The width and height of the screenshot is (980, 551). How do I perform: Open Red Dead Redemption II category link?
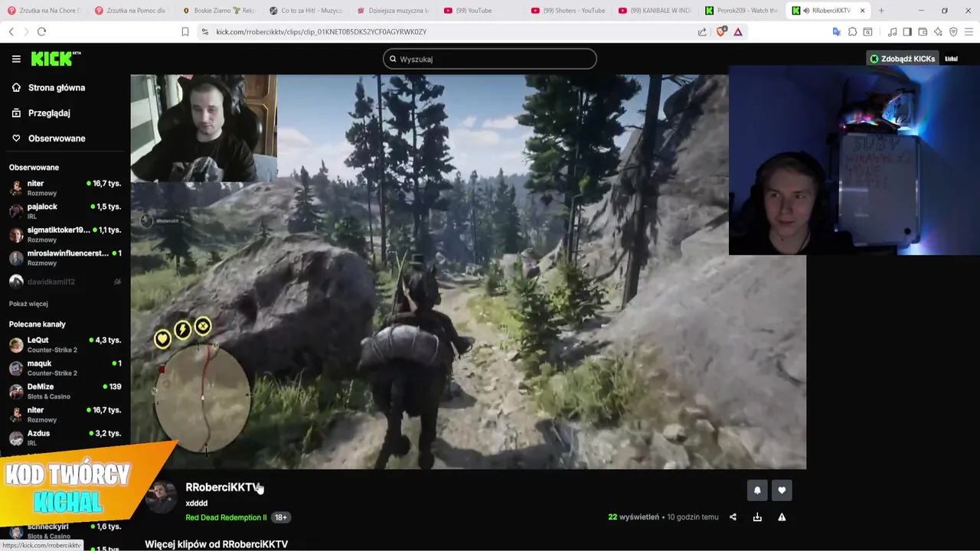[226, 517]
